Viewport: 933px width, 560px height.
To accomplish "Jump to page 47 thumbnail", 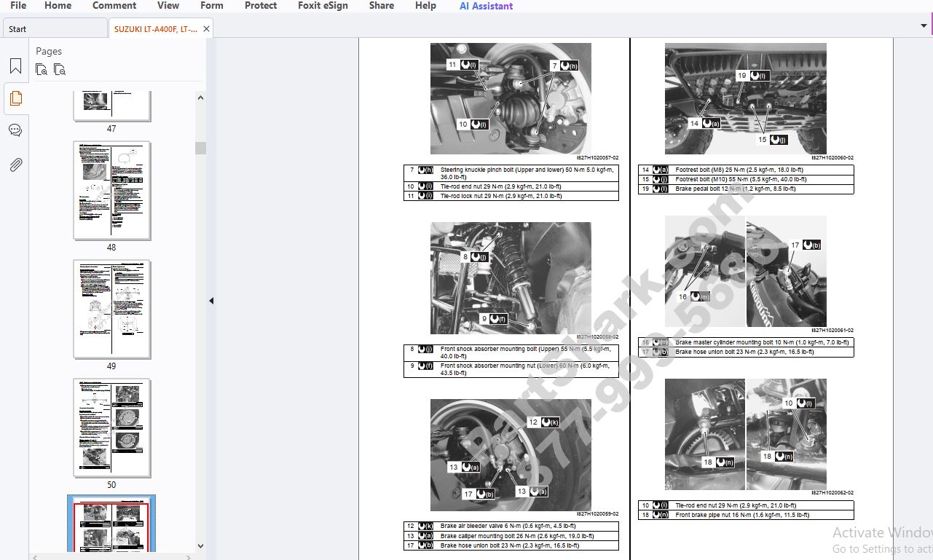I will point(111,106).
